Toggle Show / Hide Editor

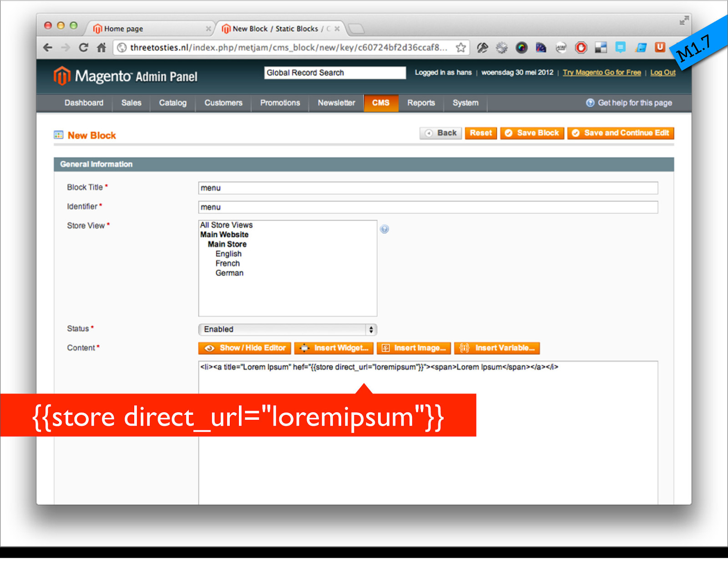(x=245, y=348)
